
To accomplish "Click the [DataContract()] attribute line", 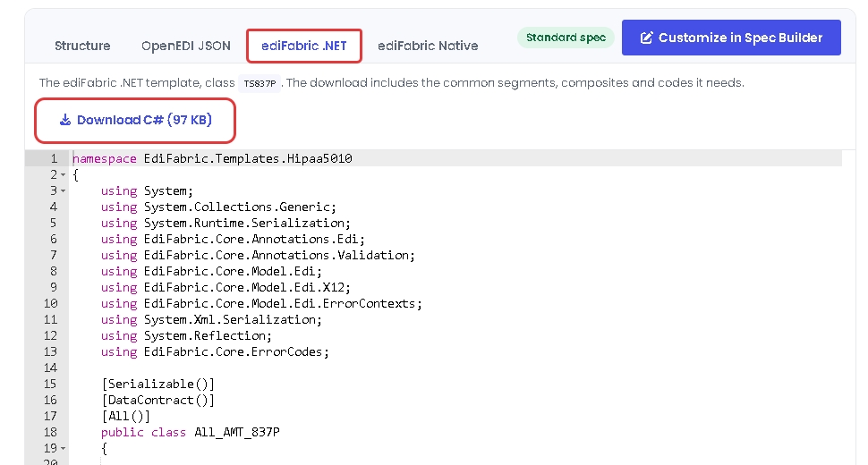I will 157,400.
